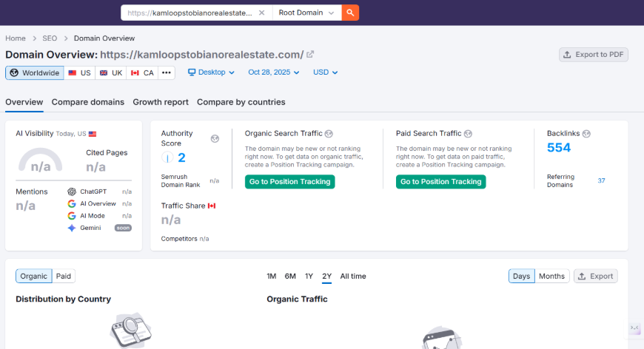Viewport: 644px width, 349px height.
Task: Click the Distribution by Country heading
Action: tap(63, 299)
